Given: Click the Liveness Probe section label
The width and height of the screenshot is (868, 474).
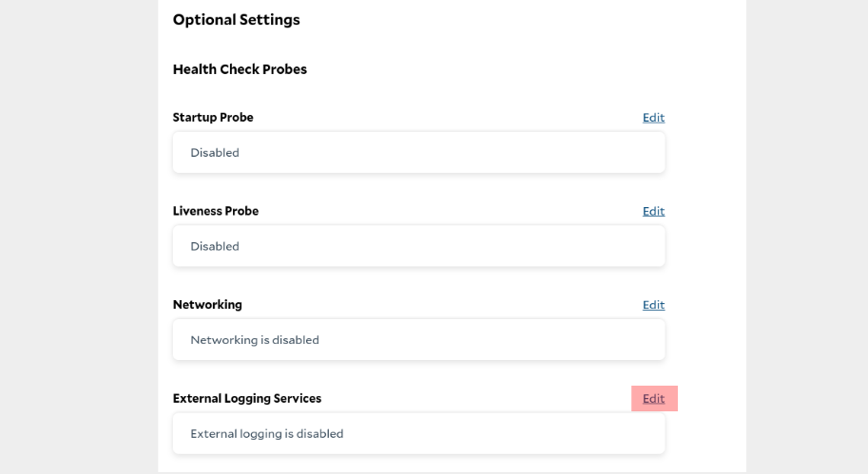Looking at the screenshot, I should coord(216,211).
